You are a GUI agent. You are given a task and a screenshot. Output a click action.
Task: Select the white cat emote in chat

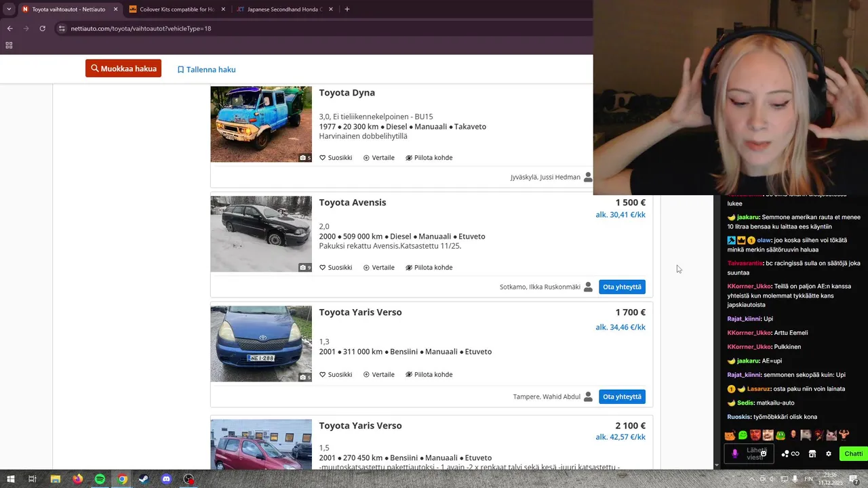831,435
